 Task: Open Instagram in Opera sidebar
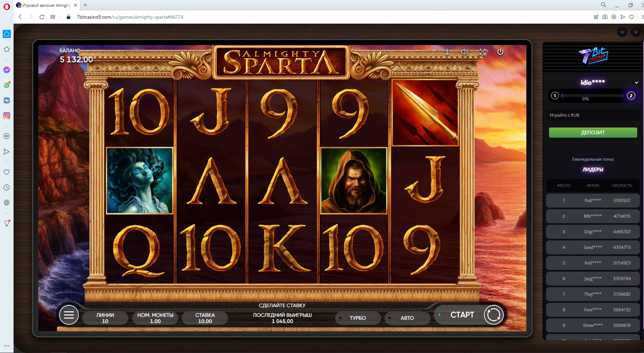click(7, 116)
